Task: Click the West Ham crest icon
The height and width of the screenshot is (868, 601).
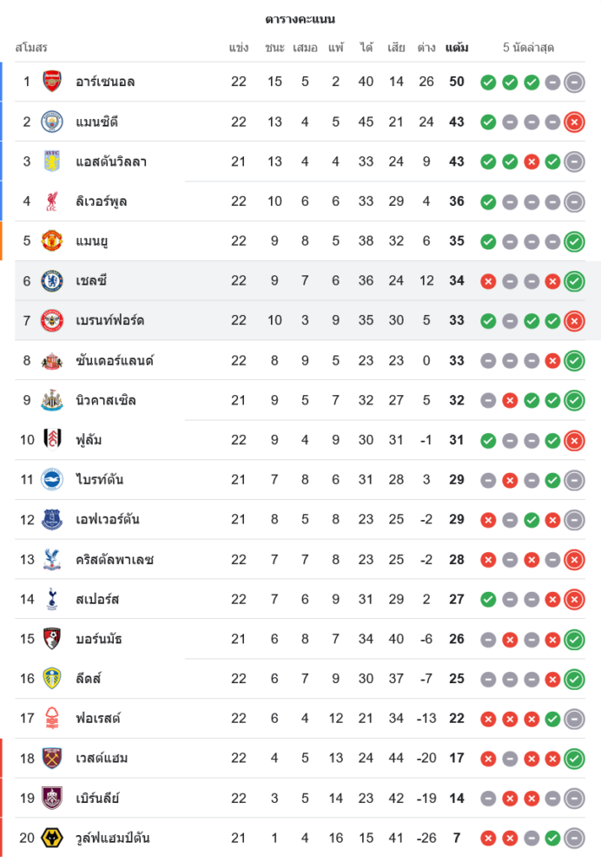Action: point(52,758)
